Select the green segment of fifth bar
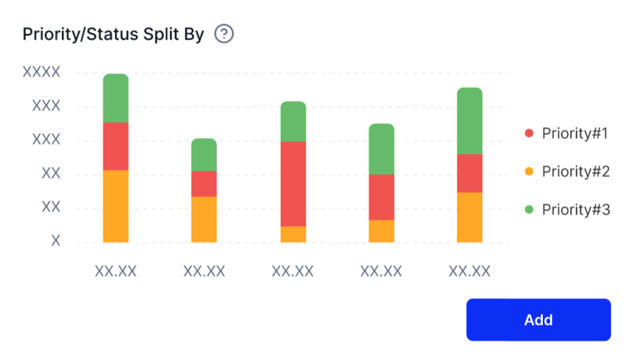This screenshot has width=633, height=364. coord(470,121)
